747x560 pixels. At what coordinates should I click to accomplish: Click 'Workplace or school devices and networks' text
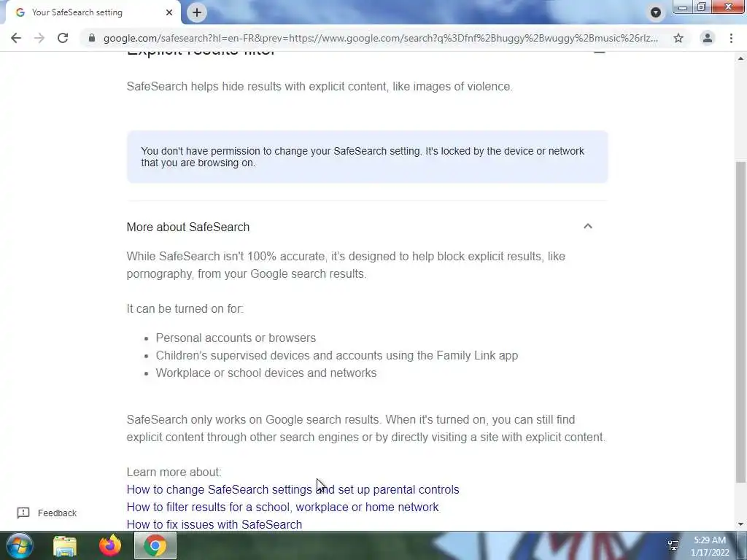pos(266,373)
